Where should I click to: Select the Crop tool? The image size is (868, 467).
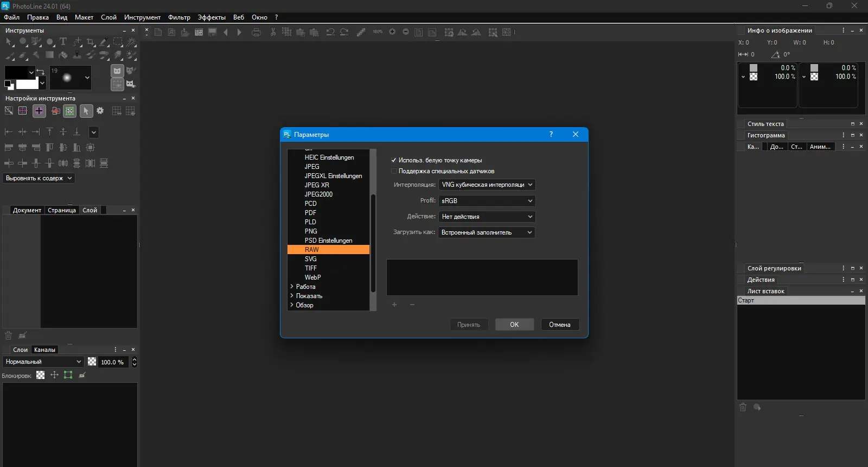tap(91, 42)
